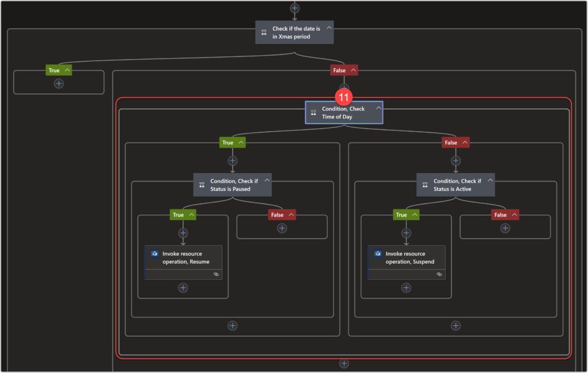Viewport: 588px width, 373px height.
Task: Click the condition icon on the Xmas period card
Action: pos(265,32)
